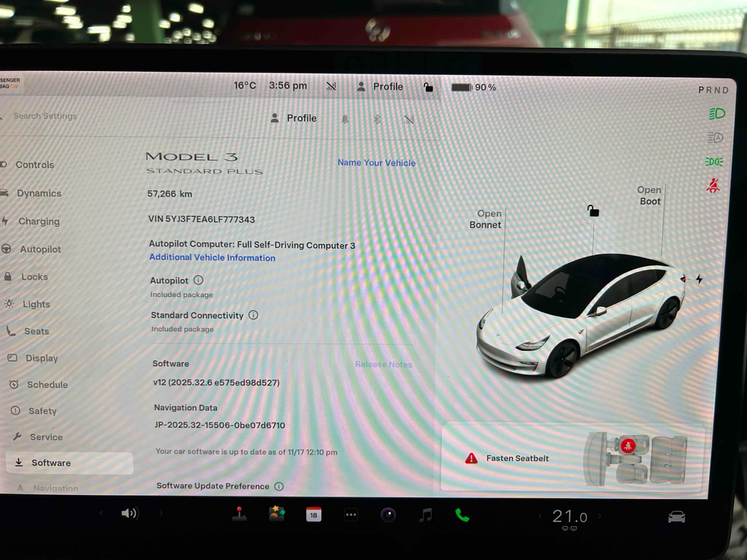747x560 pixels.
Task: Open the calendar app icon
Action: coord(313,515)
